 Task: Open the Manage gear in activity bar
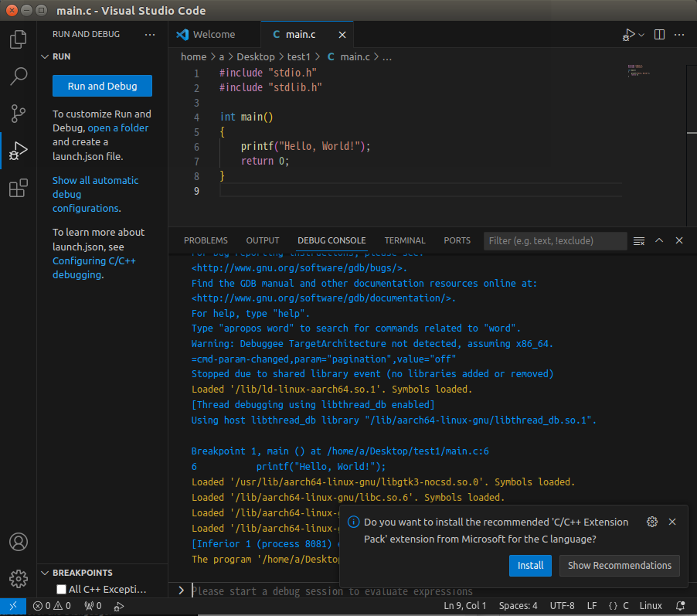point(19,579)
